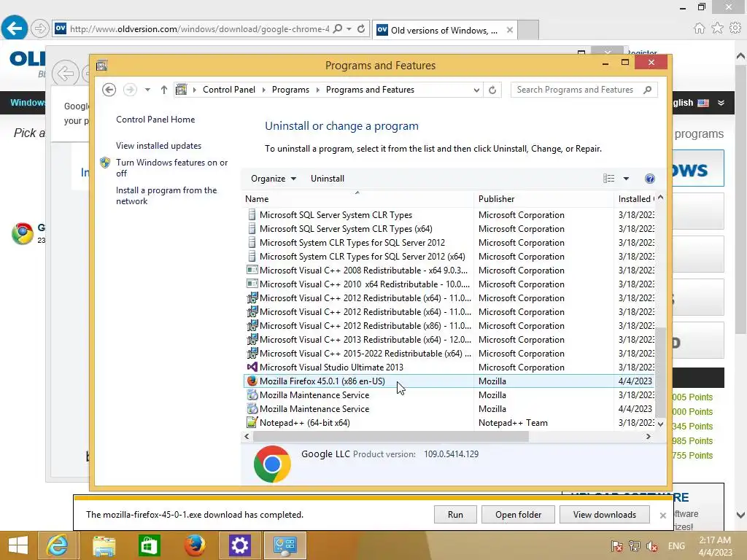Screen dimensions: 747x560
Task: Open the settings gear app on taskbar
Action: [239, 545]
